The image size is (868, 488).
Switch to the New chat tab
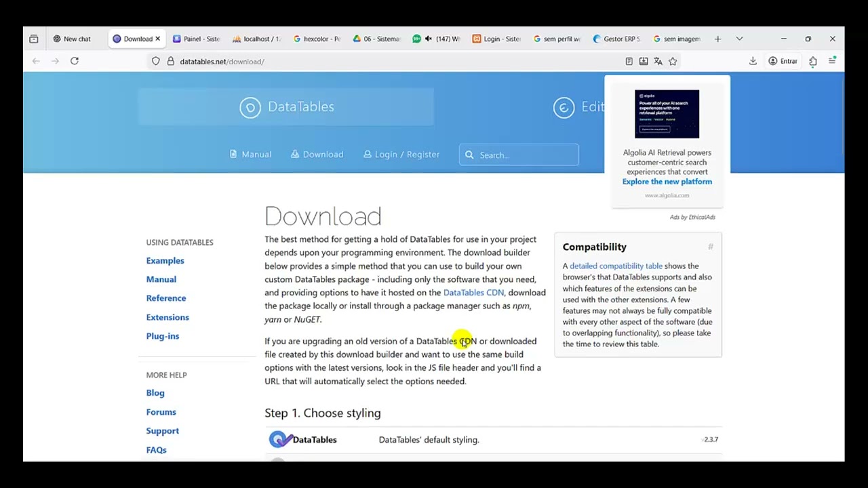[x=73, y=39]
